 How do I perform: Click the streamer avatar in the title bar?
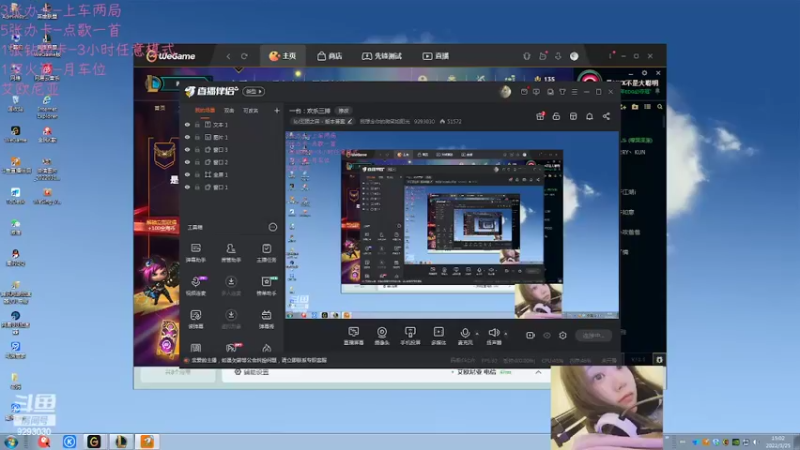[505, 92]
